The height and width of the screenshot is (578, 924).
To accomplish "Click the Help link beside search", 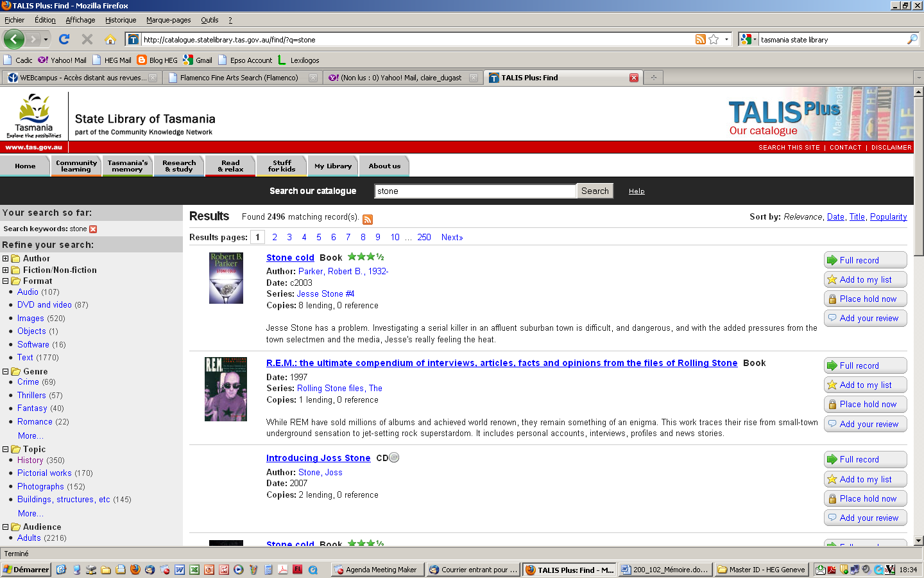I will (x=637, y=191).
